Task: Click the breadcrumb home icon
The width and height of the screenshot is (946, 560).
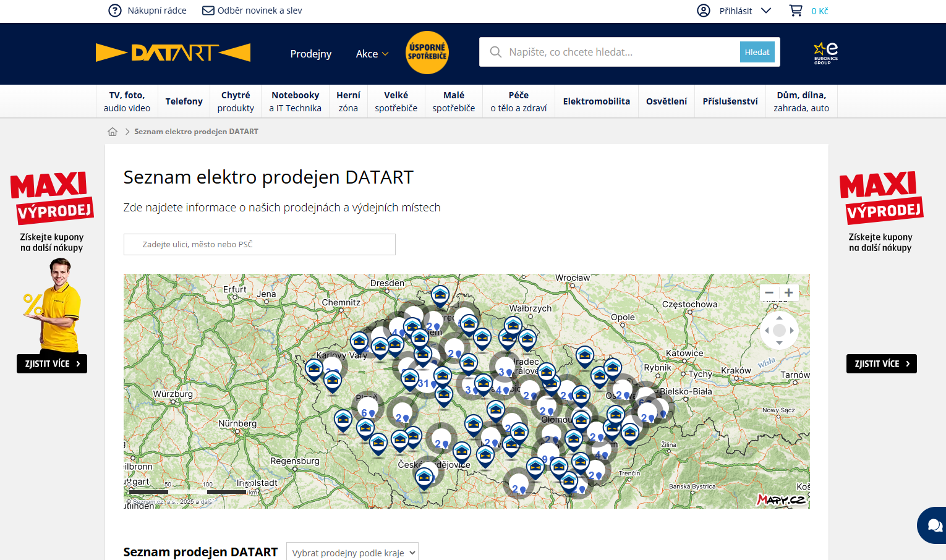Action: click(x=113, y=132)
